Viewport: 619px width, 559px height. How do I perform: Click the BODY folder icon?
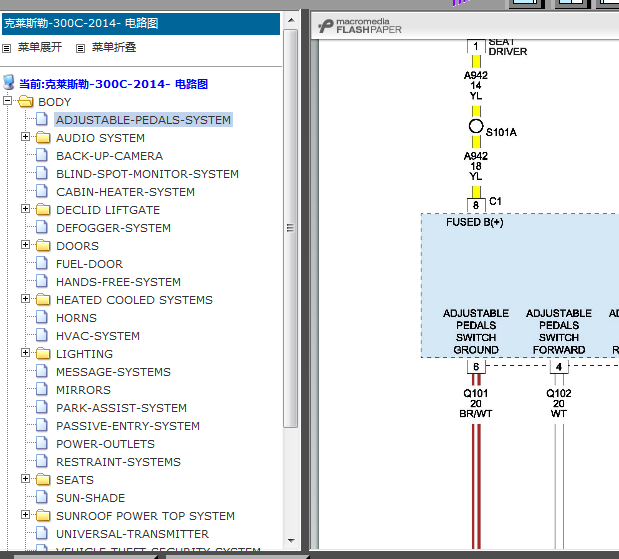tap(26, 101)
